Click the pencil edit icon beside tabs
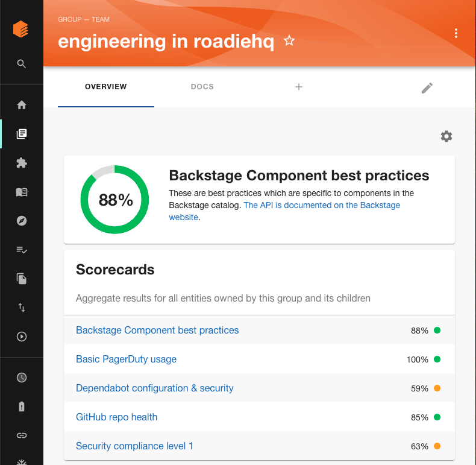The height and width of the screenshot is (465, 476). tap(427, 88)
